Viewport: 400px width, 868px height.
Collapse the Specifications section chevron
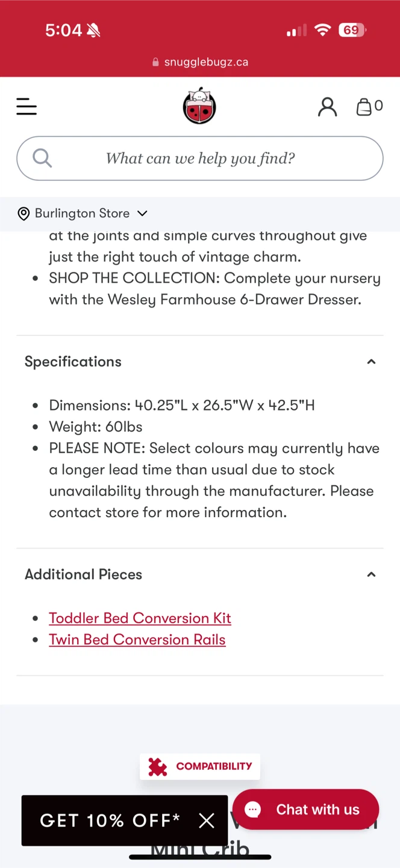click(371, 362)
